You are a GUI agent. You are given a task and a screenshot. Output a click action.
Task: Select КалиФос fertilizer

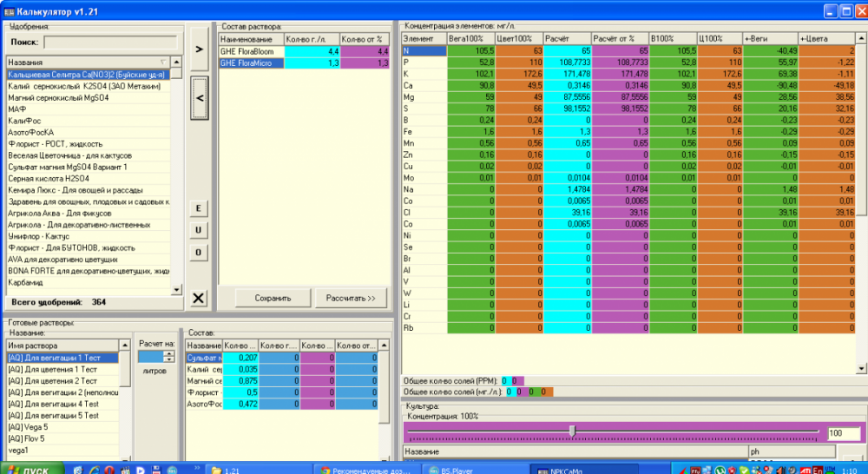(88, 121)
